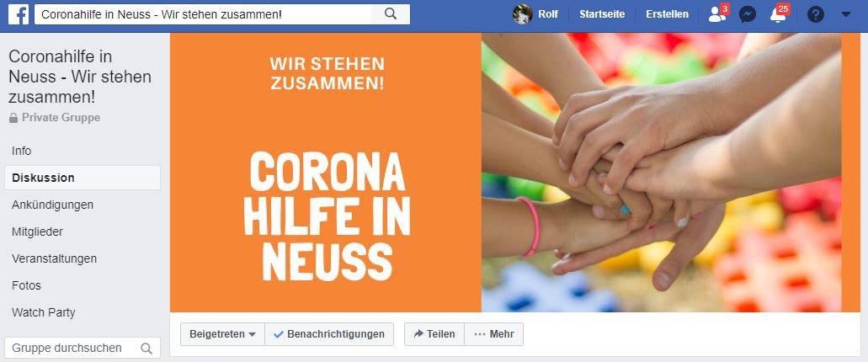Click the Gruppe durchsuchen search field
The height and width of the screenshot is (362, 868).
[83, 349]
